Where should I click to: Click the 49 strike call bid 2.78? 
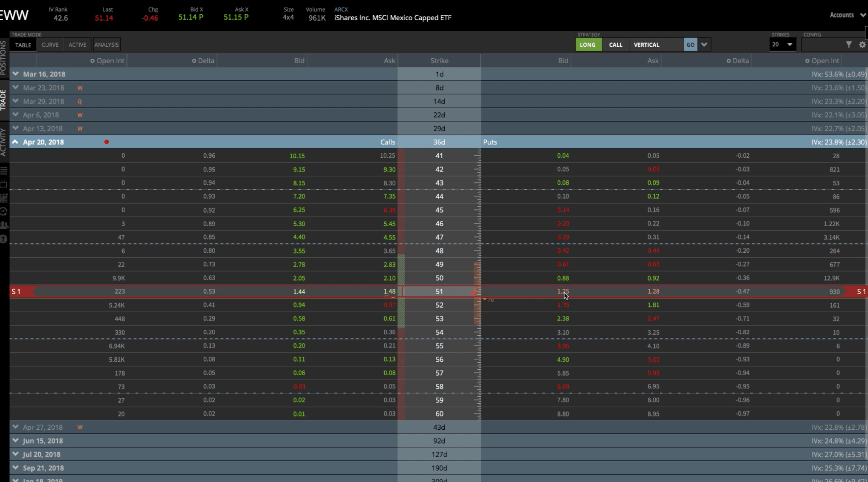click(x=299, y=264)
